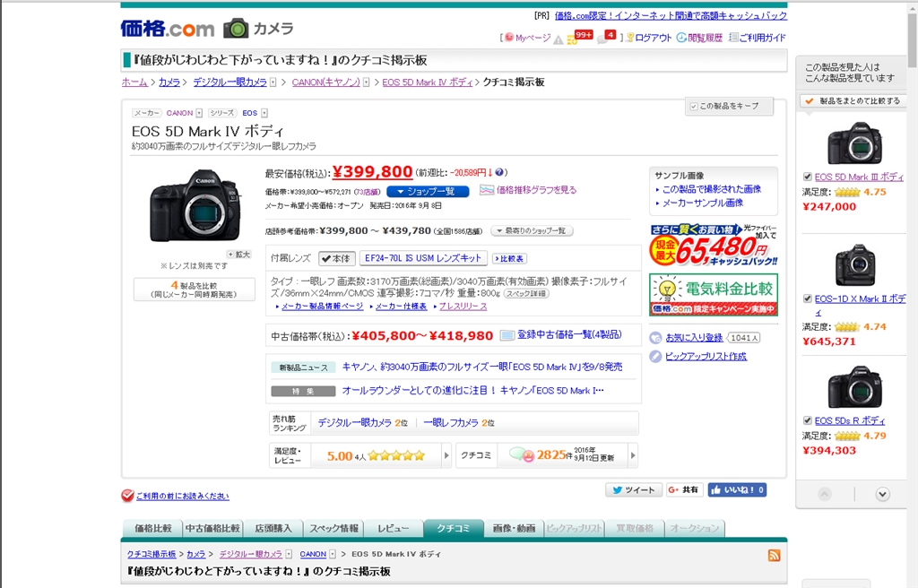Click the page vertical scrollbar thumb
Image resolution: width=918 pixels, height=588 pixels.
point(912,39)
